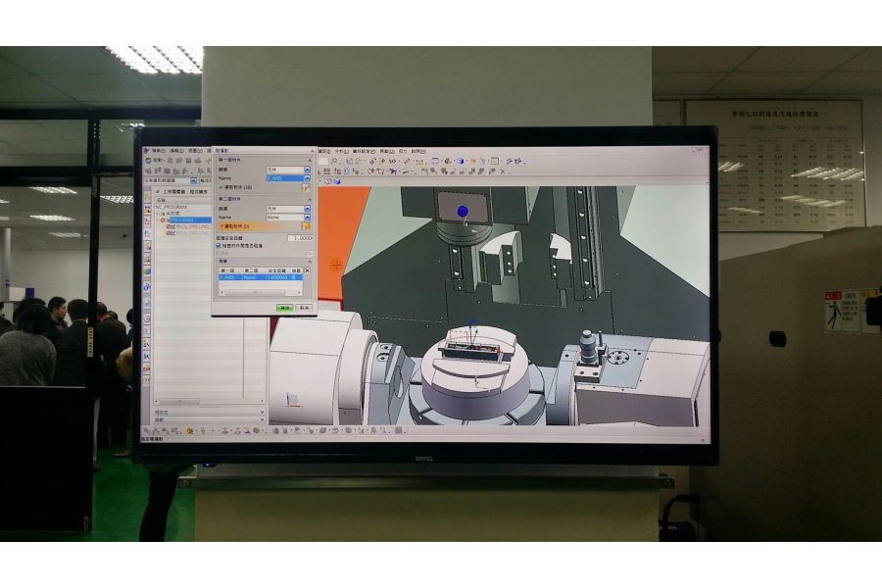Image resolution: width=882 pixels, height=588 pixels.
Task: Click the select-object icon in the first object section
Action: pos(306,187)
